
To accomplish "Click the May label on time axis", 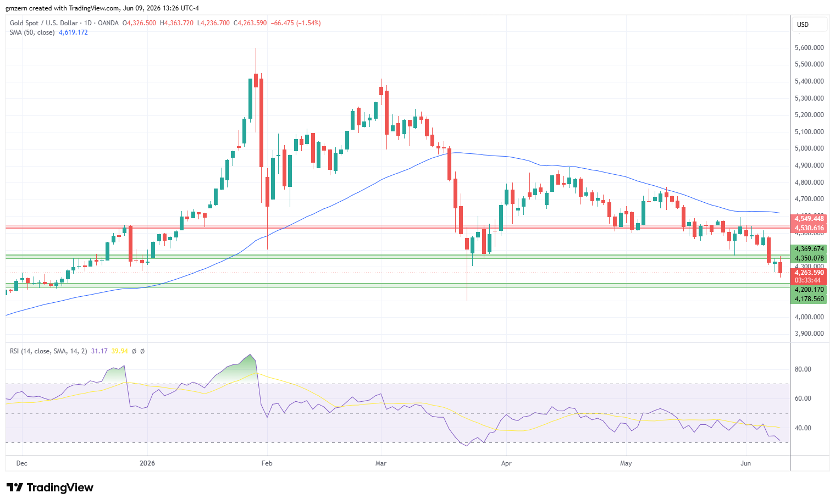I will click(626, 463).
